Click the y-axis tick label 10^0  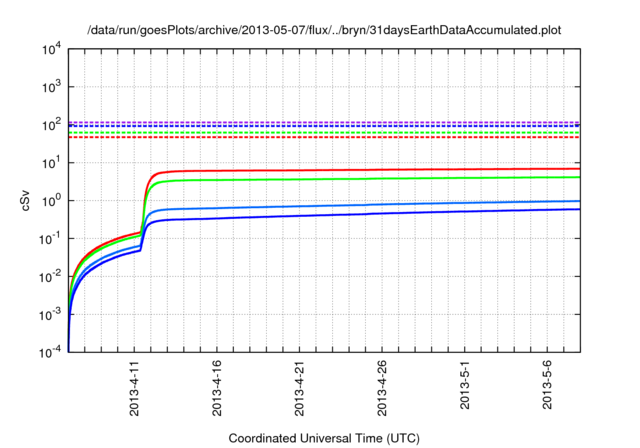[x=52, y=201]
